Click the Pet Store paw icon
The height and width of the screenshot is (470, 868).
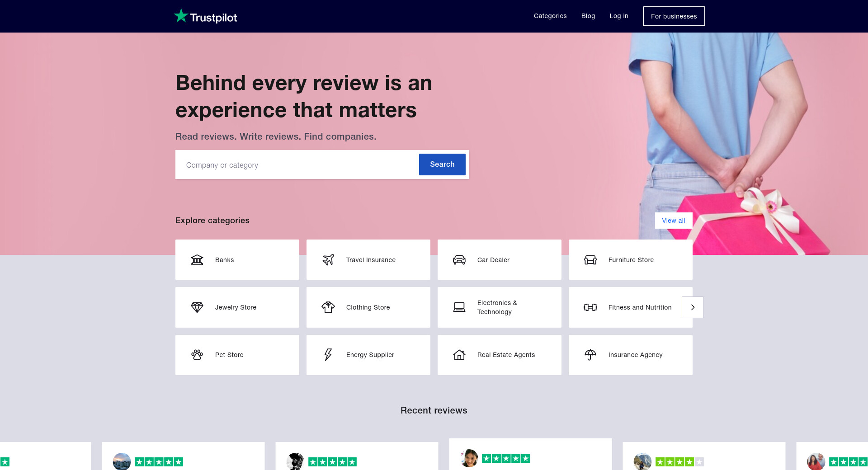pyautogui.click(x=197, y=355)
